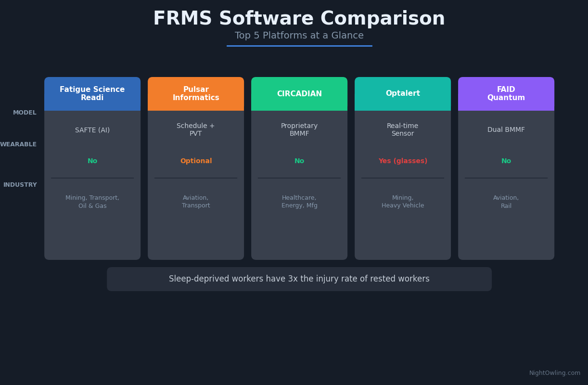
Task: Click Schedule + PVT model text
Action: (196, 130)
